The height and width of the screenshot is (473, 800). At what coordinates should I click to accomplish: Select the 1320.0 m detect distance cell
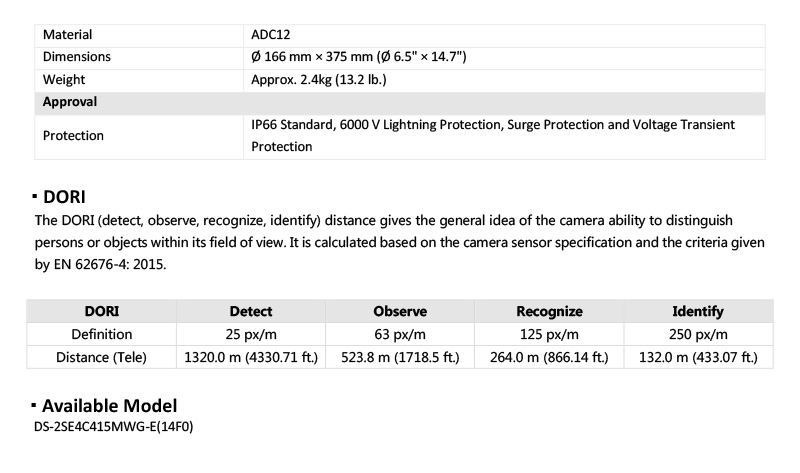[x=251, y=357]
